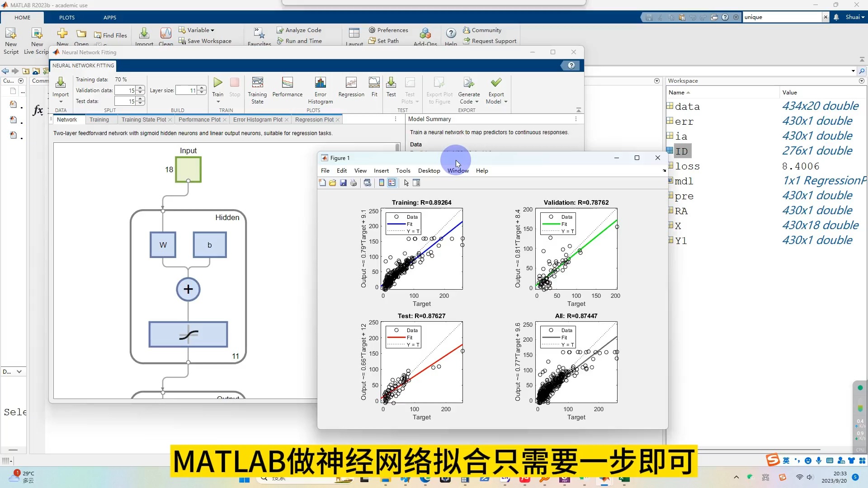The height and width of the screenshot is (488, 868).
Task: Click the Test data icon
Action: pyautogui.click(x=391, y=83)
